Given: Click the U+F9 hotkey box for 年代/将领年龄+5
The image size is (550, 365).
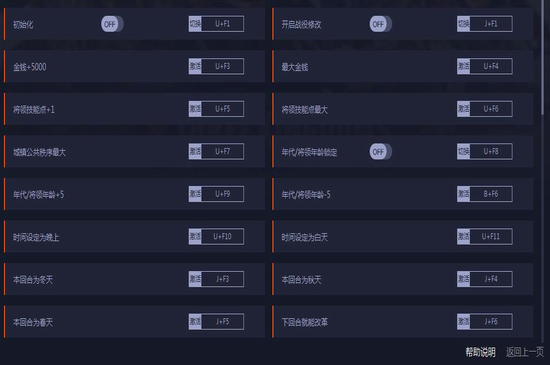Looking at the screenshot, I should click(223, 194).
